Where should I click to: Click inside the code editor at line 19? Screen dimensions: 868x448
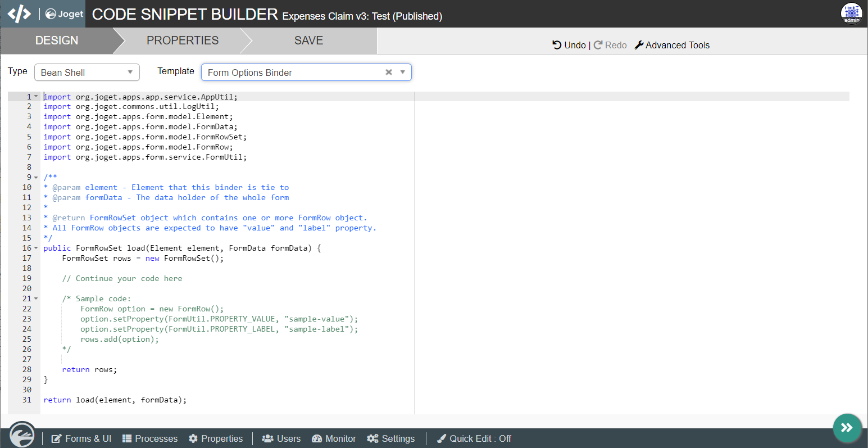click(225, 279)
